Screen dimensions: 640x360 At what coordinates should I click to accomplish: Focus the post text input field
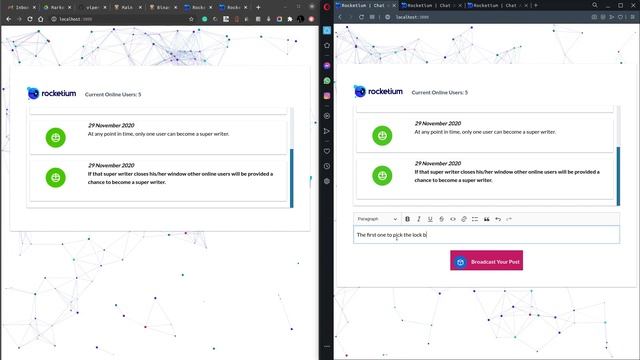coord(487,235)
